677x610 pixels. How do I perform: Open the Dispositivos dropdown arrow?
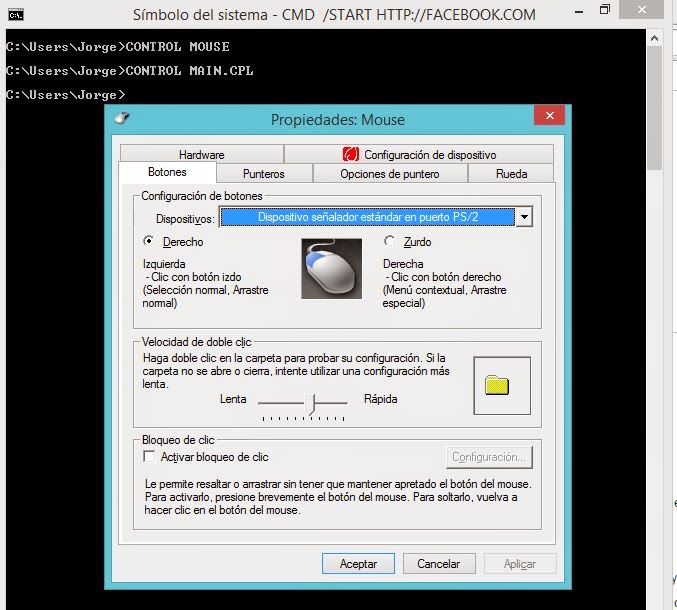[524, 217]
